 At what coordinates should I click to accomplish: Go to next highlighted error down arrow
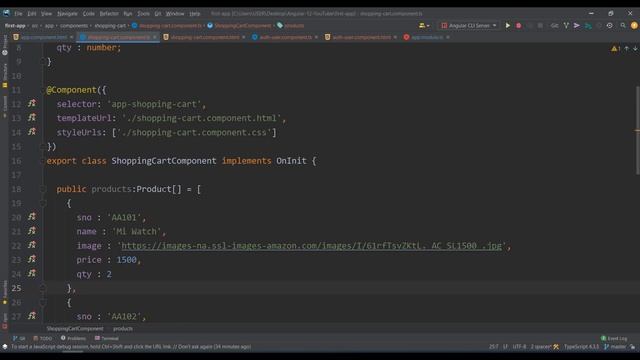pyautogui.click(x=635, y=49)
